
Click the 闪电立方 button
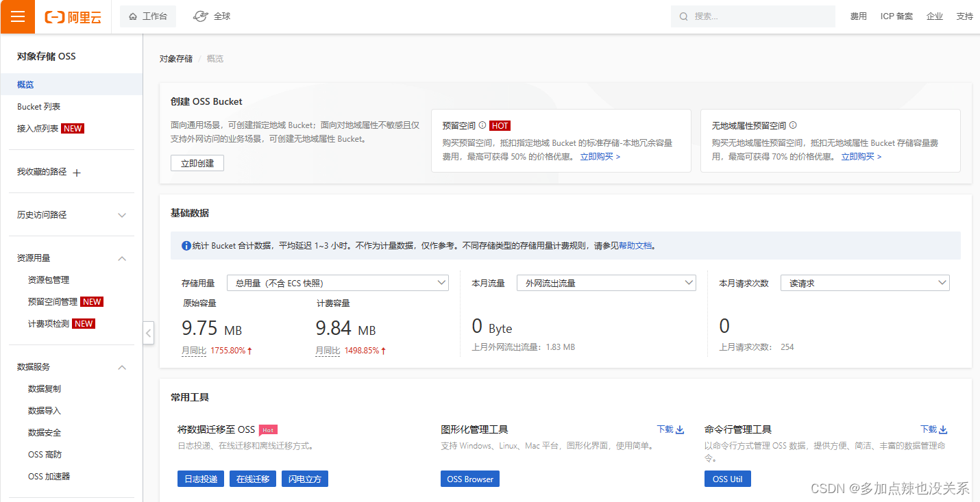[x=305, y=479]
